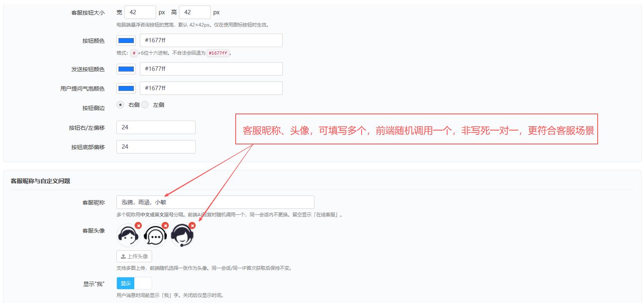Select the 右侧 radio option
This screenshot has width=644, height=303.
tap(120, 105)
